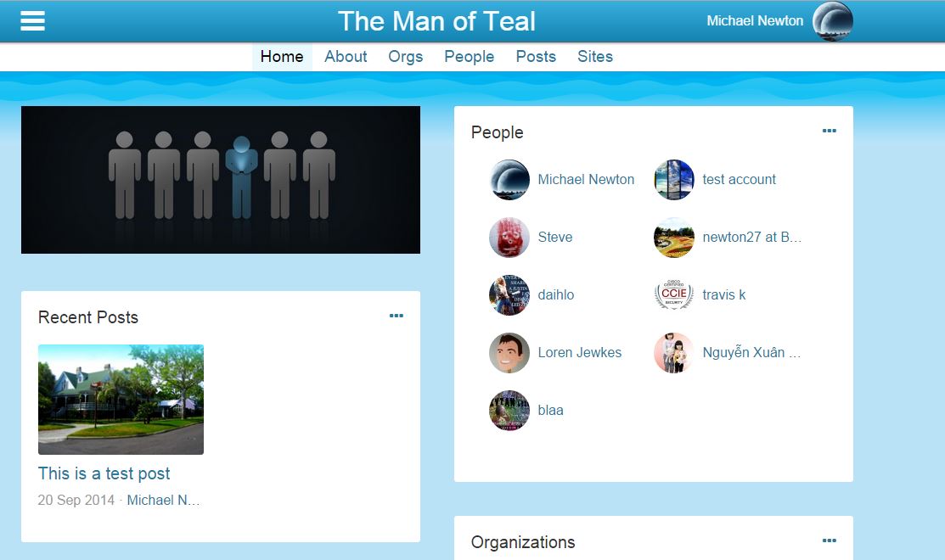
Task: Click the test account avatar
Action: [x=674, y=180]
